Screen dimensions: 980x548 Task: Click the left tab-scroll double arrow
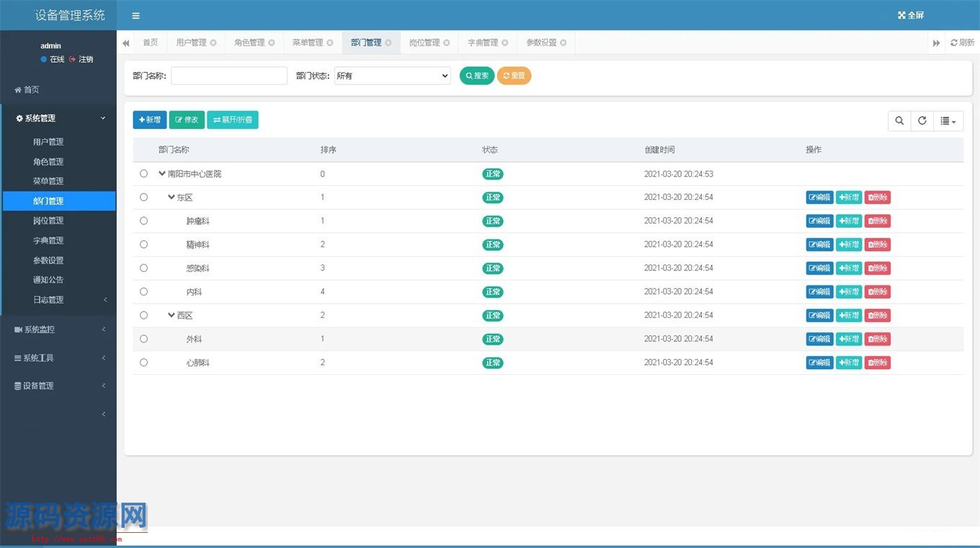126,43
